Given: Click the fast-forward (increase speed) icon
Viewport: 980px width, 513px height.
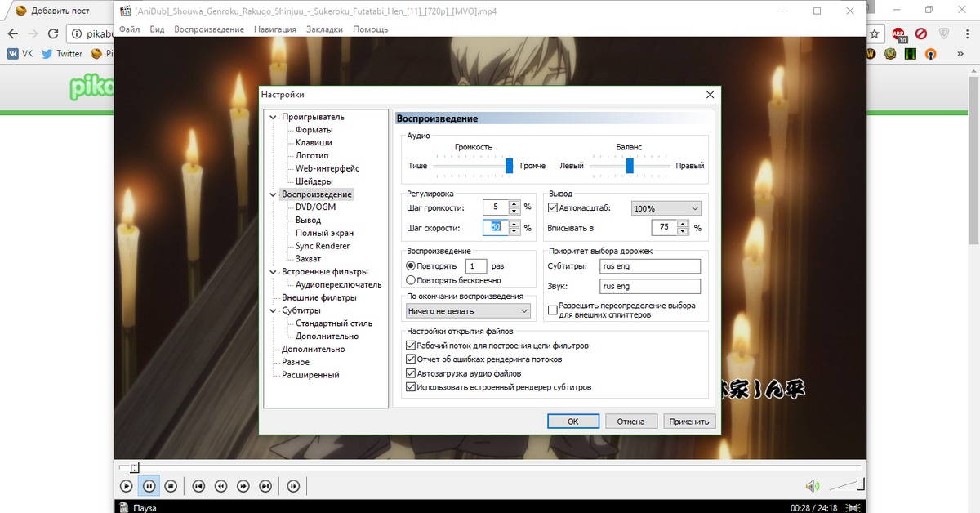Looking at the screenshot, I should [x=243, y=486].
